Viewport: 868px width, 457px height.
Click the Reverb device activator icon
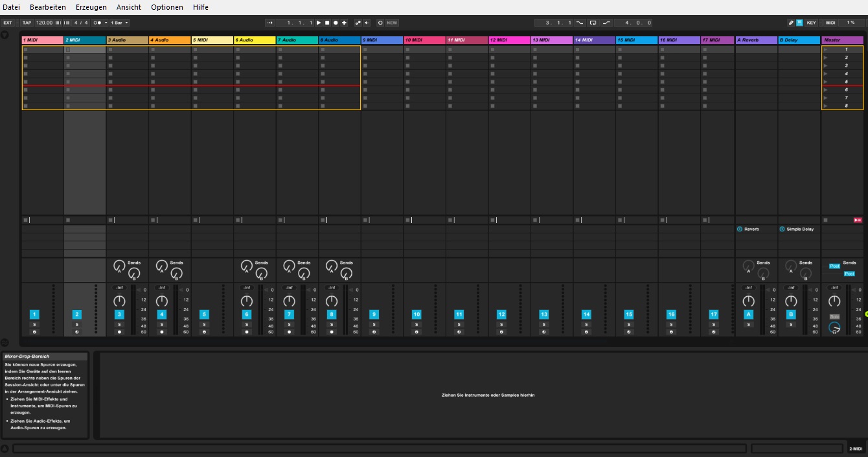pos(739,229)
